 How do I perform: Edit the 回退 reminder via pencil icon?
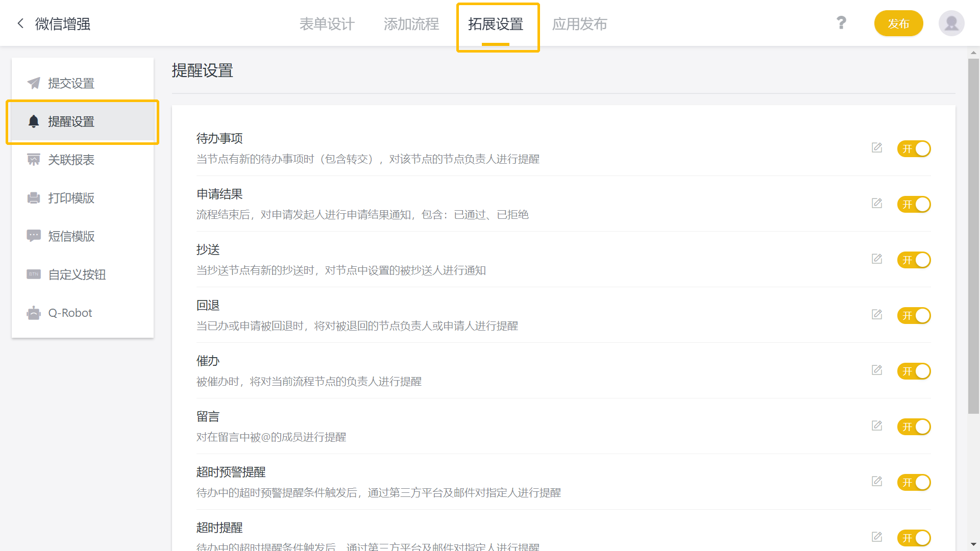coord(877,315)
